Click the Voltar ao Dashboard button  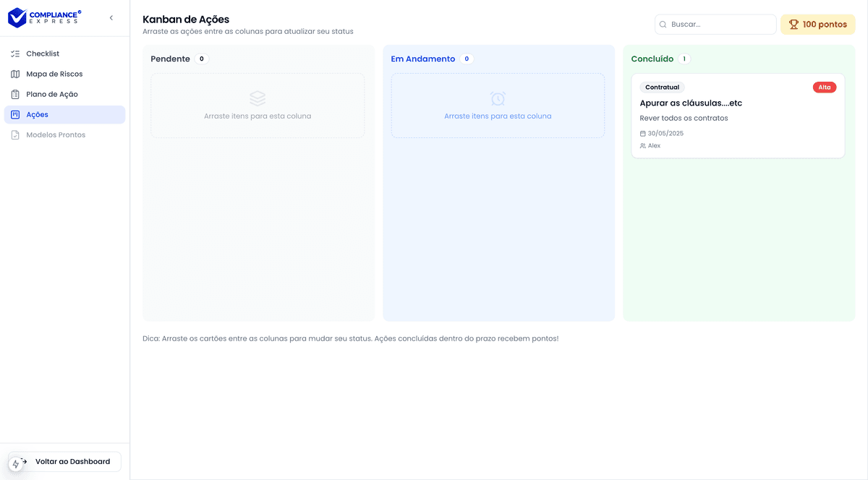[x=64, y=461]
